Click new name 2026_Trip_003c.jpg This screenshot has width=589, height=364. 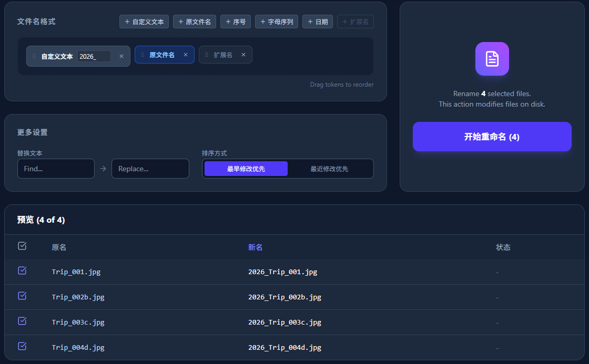pyautogui.click(x=285, y=323)
